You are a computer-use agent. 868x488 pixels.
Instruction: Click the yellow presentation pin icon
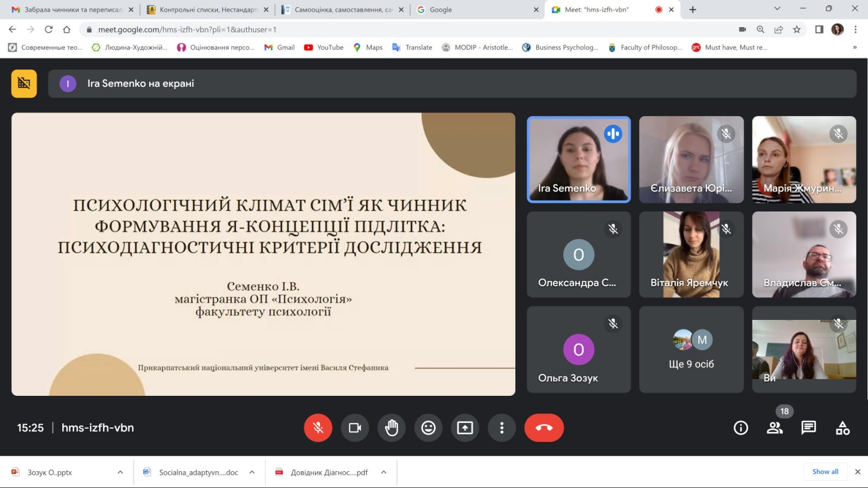point(24,84)
